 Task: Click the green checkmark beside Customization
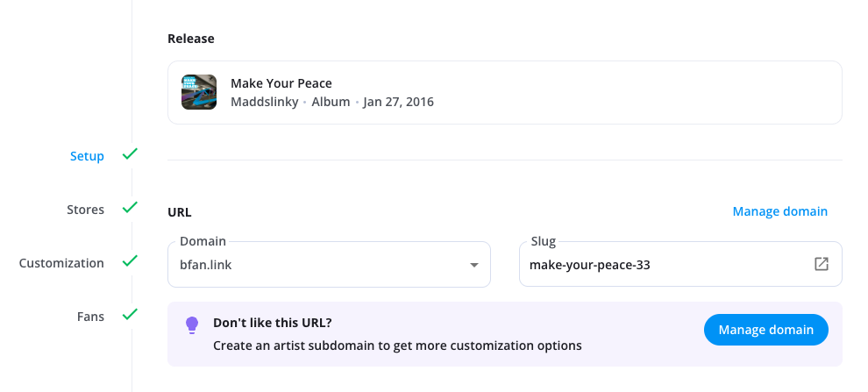(130, 261)
